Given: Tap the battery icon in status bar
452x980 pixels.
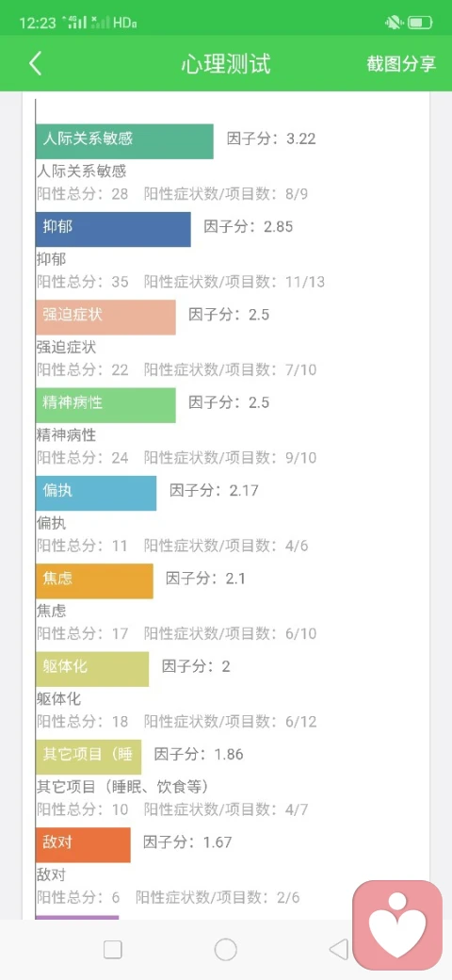Looking at the screenshot, I should 421,24.
